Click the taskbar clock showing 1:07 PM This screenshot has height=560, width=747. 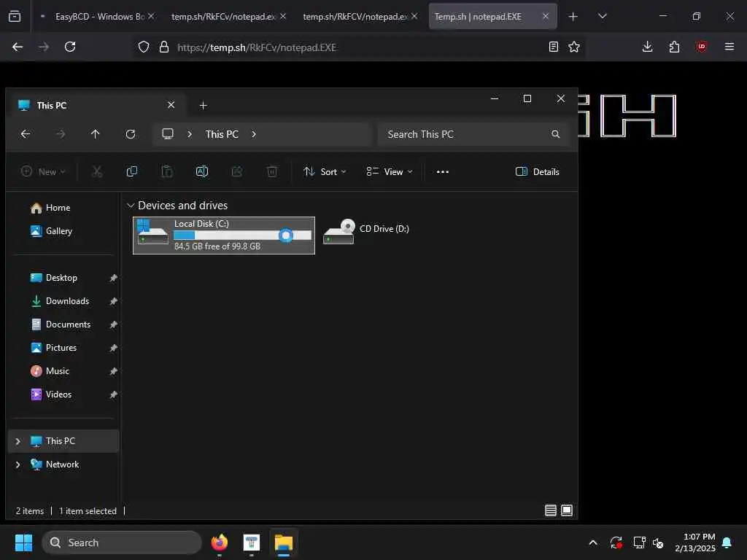click(694, 542)
